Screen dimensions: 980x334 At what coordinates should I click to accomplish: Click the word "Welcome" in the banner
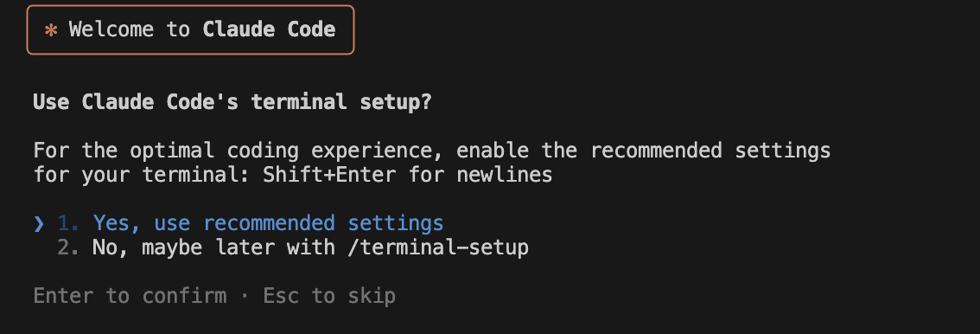coord(111,29)
